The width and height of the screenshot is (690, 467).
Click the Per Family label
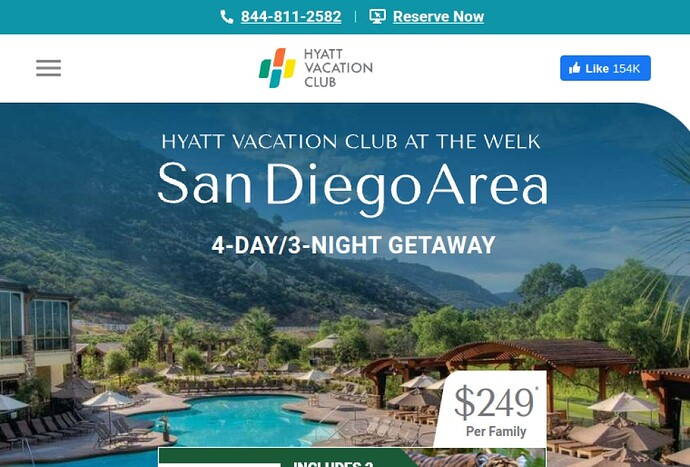496,431
